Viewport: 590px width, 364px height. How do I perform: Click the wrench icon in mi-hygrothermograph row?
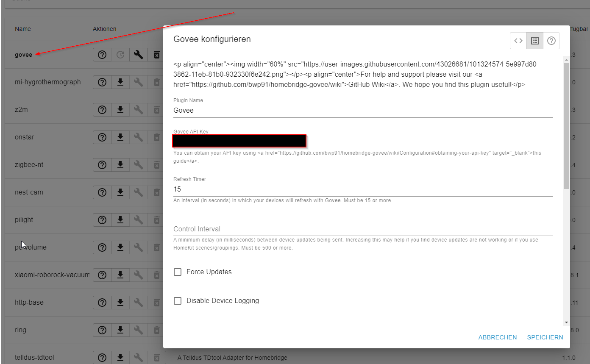pos(138,82)
